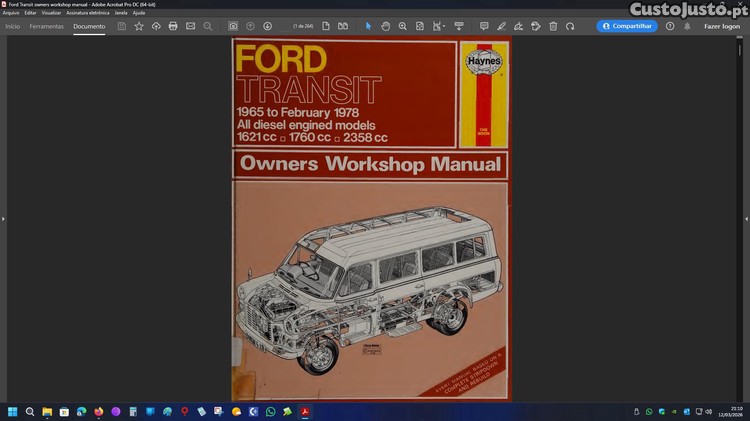Image resolution: width=750 pixels, height=421 pixels.
Task: Expand the right tools pane arrow
Action: 746,218
